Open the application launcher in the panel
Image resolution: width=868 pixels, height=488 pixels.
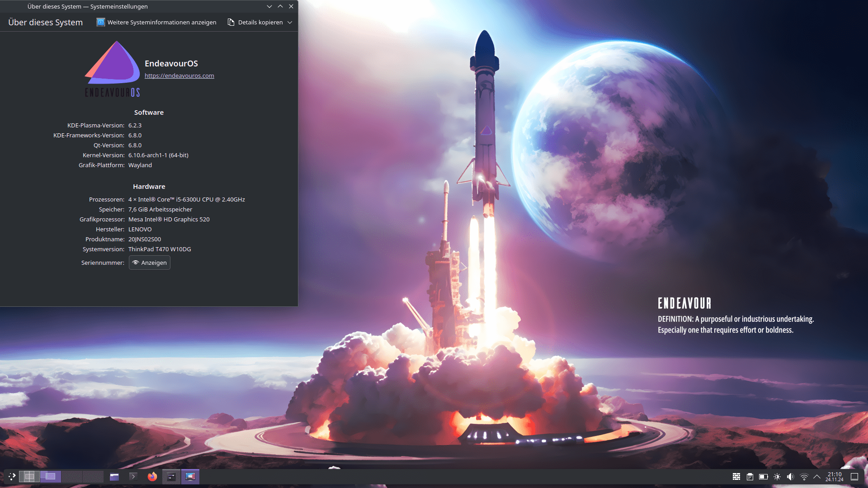pyautogui.click(x=12, y=476)
